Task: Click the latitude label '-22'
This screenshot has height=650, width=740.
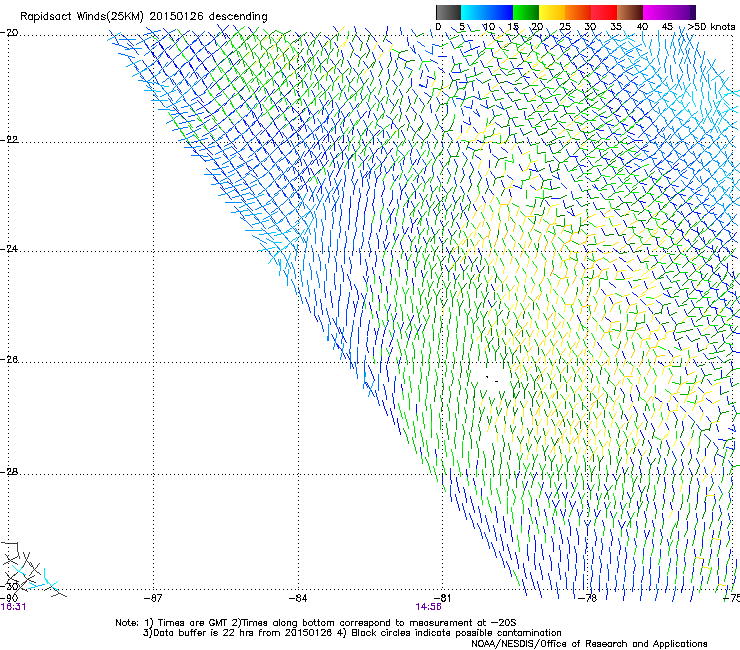Action: point(9,140)
